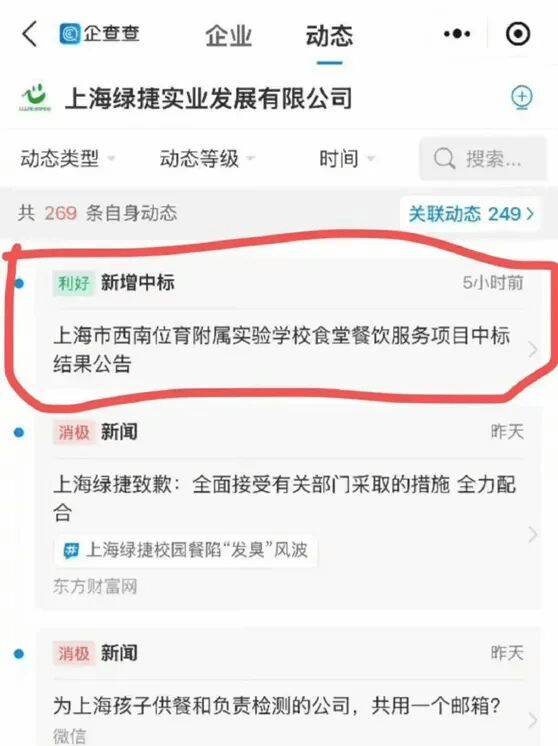The image size is (558, 746).
Task: Open the three-dot more menu
Action: [x=457, y=34]
